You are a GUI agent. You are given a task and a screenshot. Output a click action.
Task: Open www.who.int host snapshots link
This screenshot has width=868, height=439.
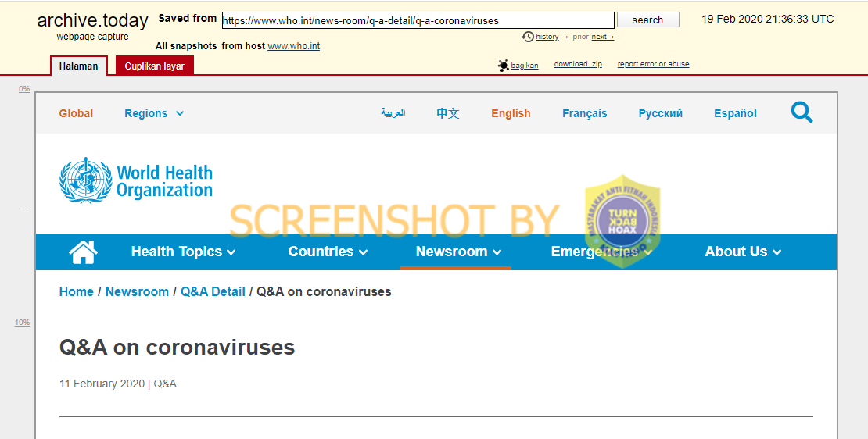tap(293, 46)
